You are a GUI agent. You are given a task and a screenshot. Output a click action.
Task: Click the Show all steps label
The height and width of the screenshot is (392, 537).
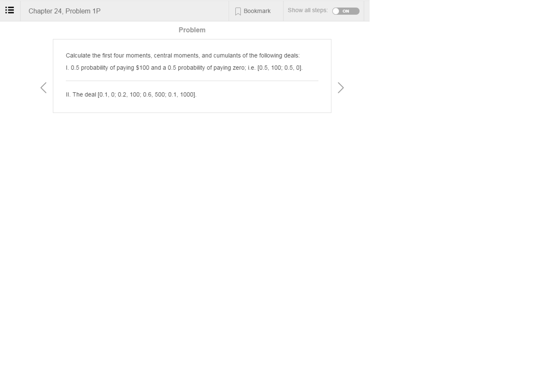pos(308,10)
